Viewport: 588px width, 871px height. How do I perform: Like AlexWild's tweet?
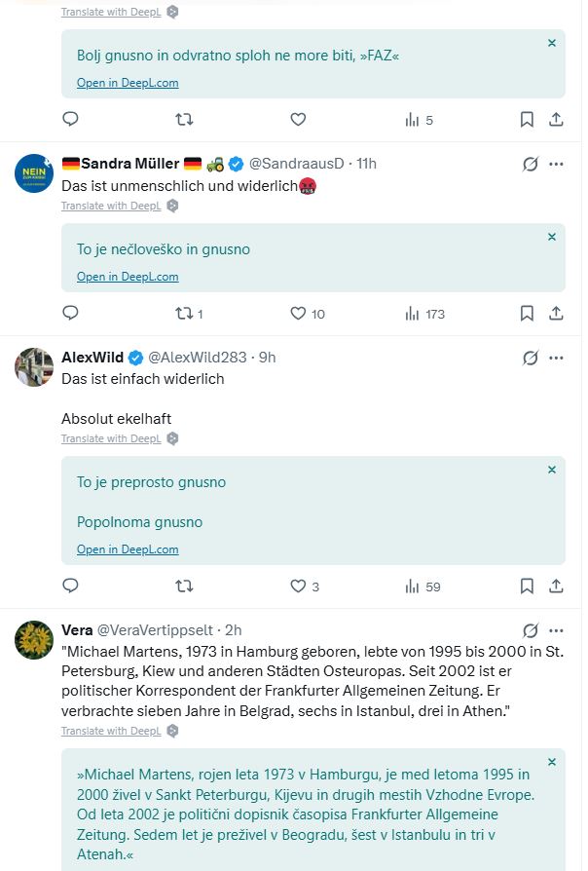305,587
